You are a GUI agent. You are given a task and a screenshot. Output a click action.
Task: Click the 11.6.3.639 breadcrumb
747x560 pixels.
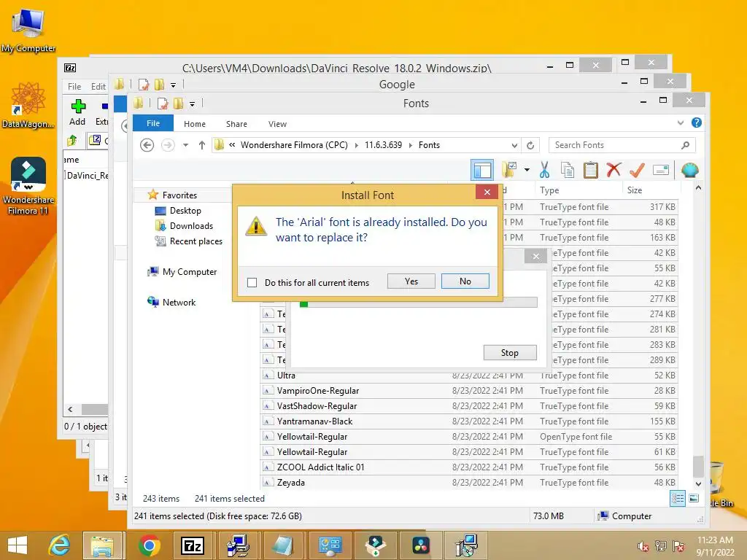click(383, 145)
